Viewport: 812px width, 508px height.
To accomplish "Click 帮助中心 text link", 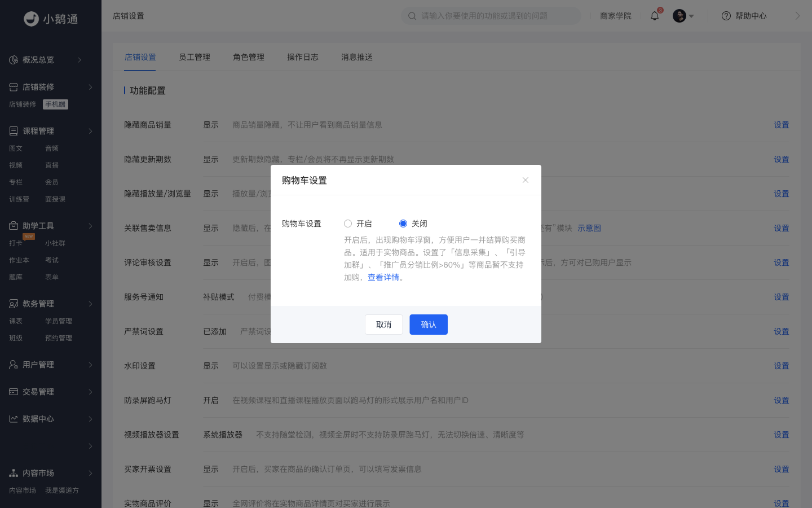I will coord(751,16).
